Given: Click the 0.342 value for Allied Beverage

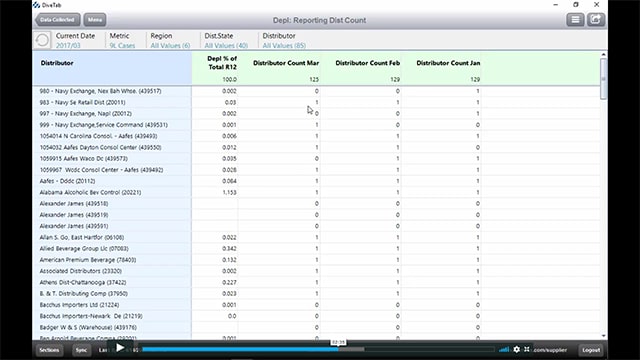Looking at the screenshot, I should (229, 249).
